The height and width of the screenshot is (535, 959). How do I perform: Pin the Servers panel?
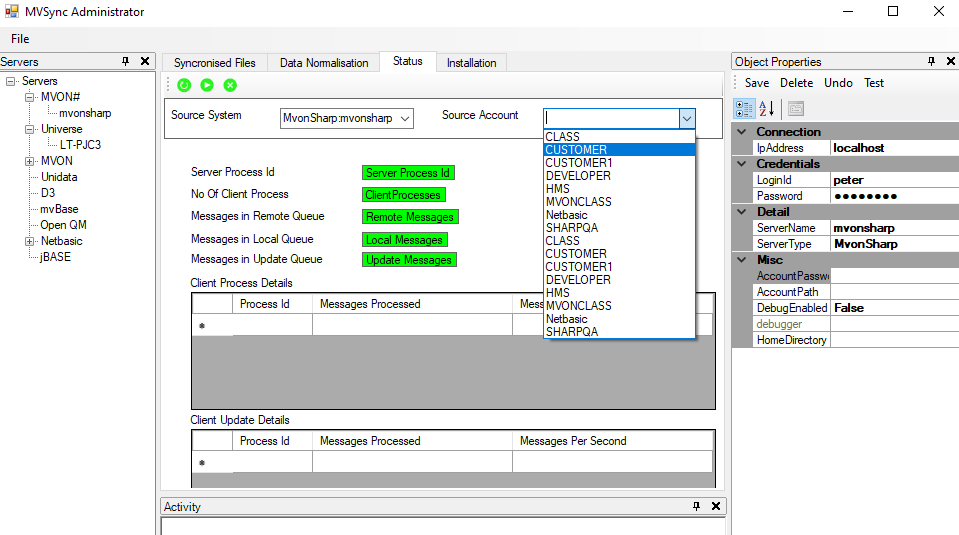pos(125,61)
